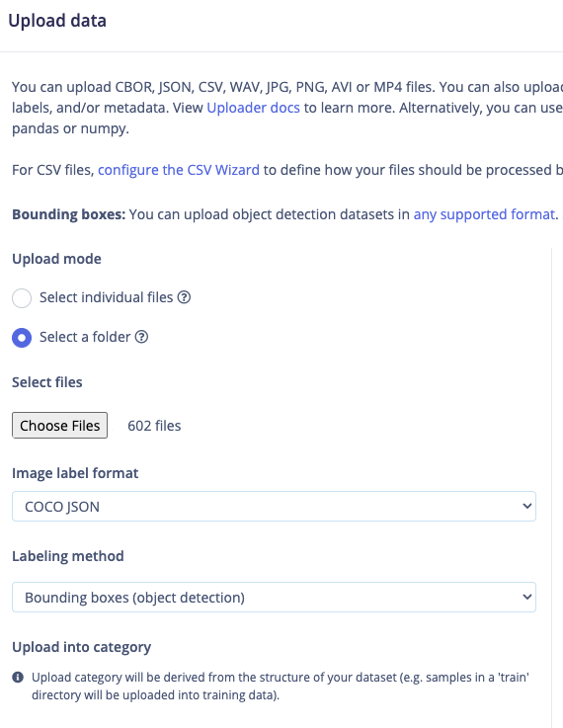Open the configure the CSV Wizard link

(179, 170)
